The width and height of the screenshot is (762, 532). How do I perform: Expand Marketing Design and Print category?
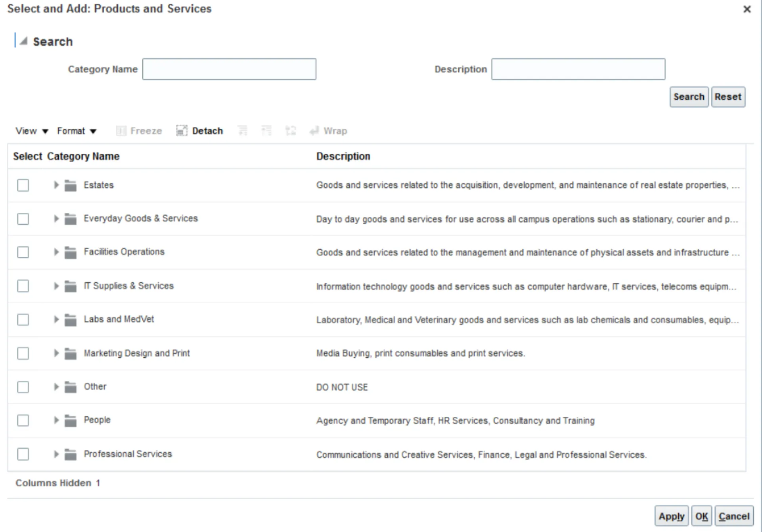(x=56, y=353)
